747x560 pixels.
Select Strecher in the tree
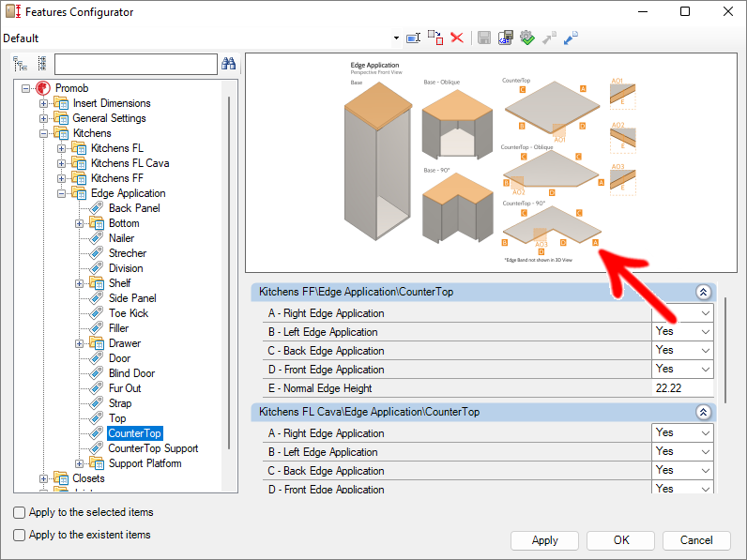[128, 253]
